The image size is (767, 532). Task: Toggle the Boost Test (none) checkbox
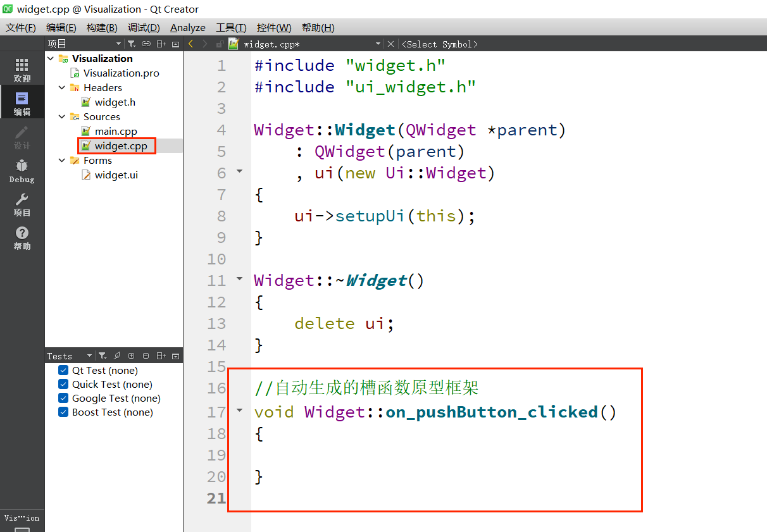tap(63, 412)
